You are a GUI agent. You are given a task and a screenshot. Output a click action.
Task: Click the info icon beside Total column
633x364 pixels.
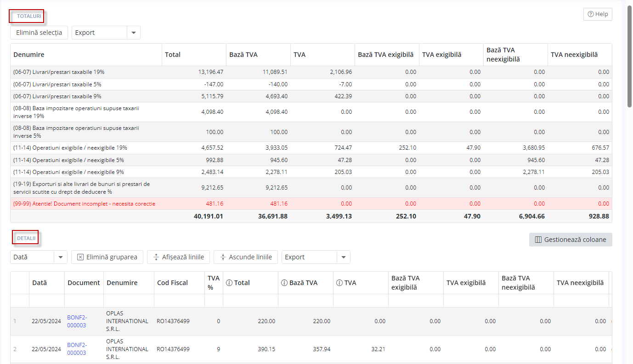point(229,283)
